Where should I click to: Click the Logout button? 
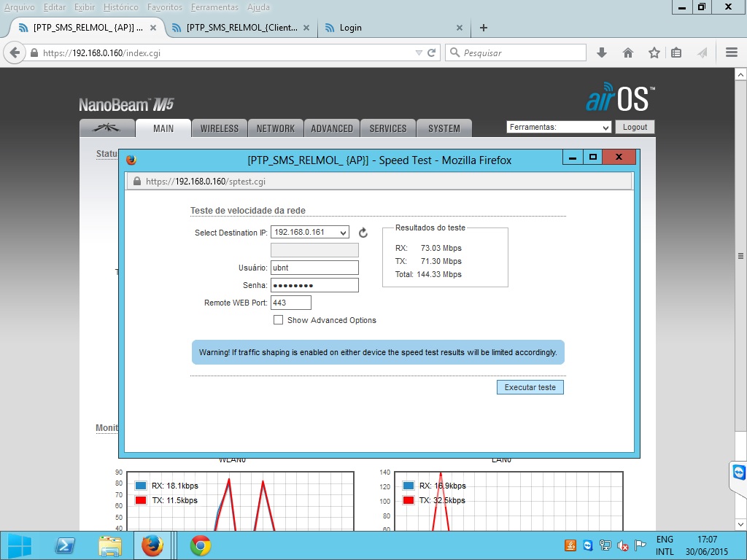coord(635,127)
